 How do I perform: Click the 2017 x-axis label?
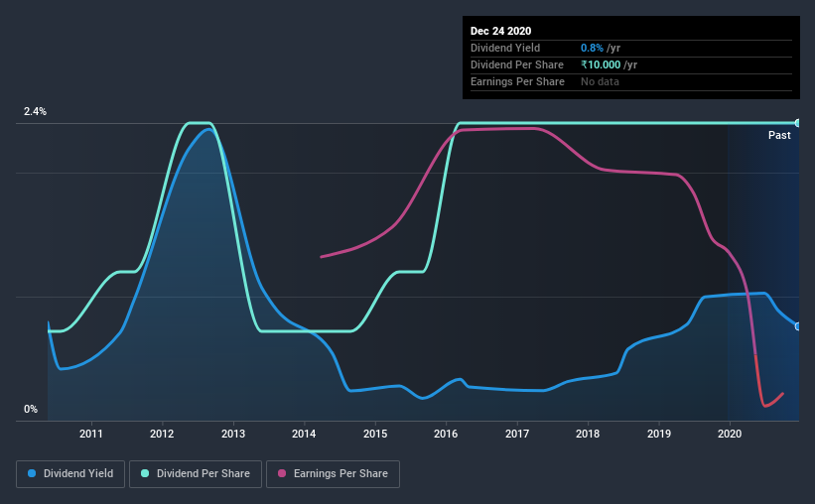(516, 434)
